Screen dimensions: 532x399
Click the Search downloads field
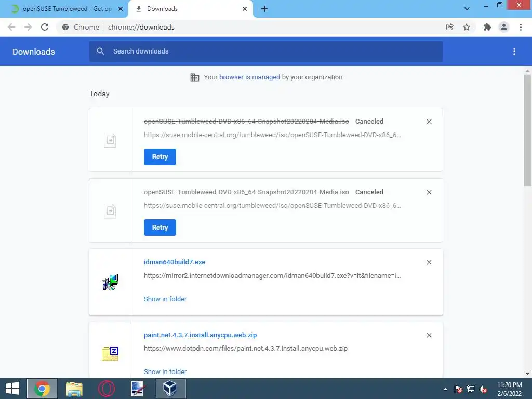pyautogui.click(x=266, y=51)
